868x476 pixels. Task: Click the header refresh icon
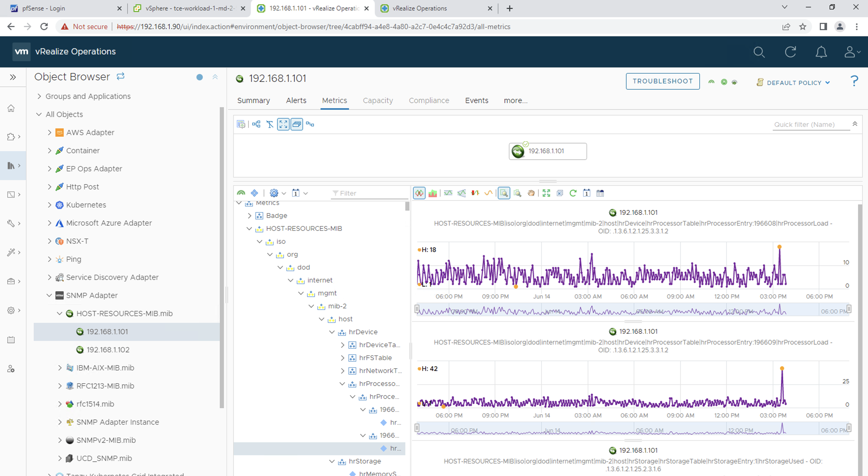tap(790, 52)
